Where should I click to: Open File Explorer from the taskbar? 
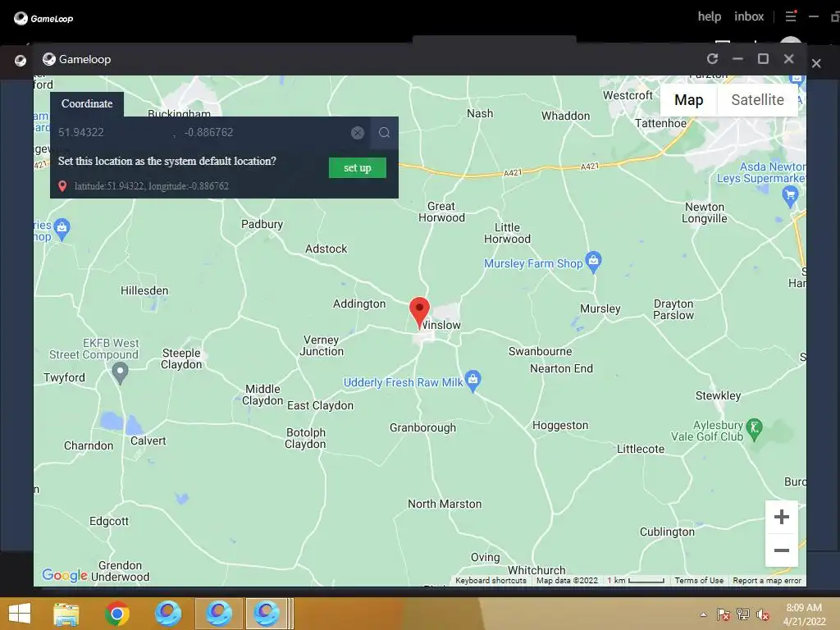pos(66,614)
